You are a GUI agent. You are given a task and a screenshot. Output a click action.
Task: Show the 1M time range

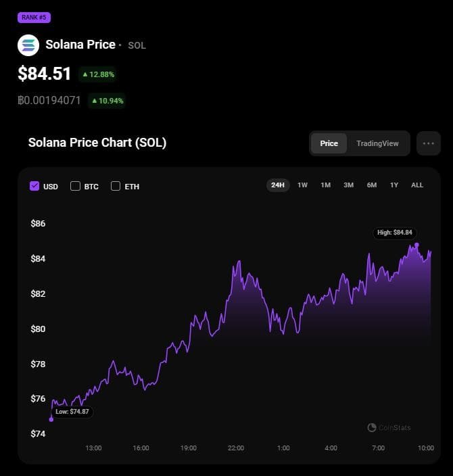[326, 185]
